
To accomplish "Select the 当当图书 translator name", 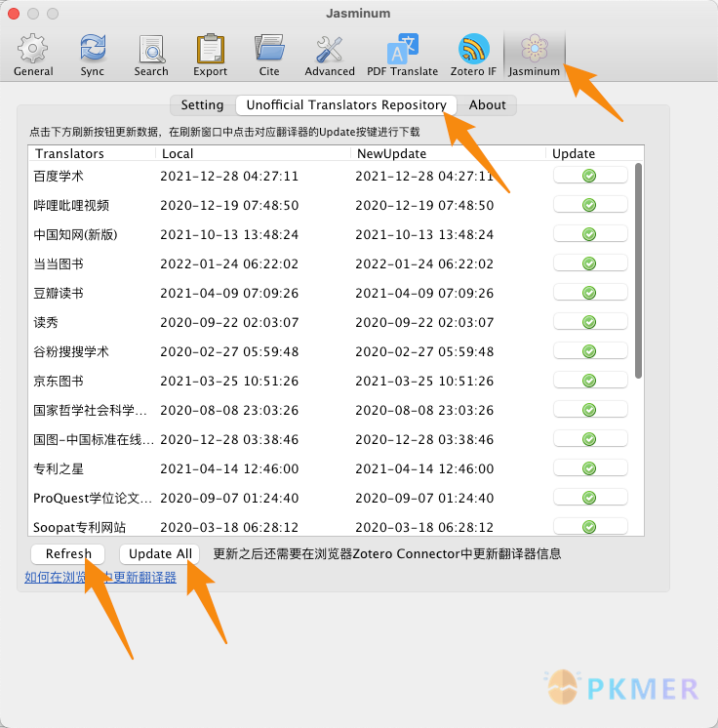I will pos(59,263).
